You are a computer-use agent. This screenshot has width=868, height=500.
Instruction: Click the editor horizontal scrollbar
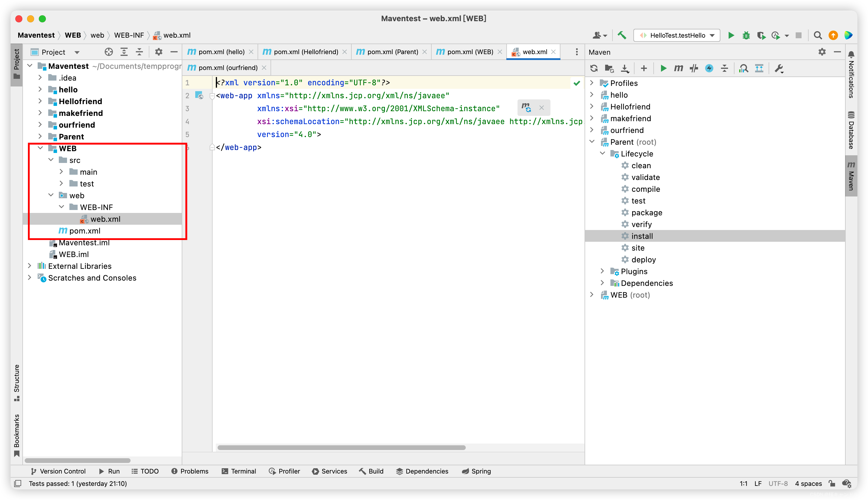click(341, 447)
